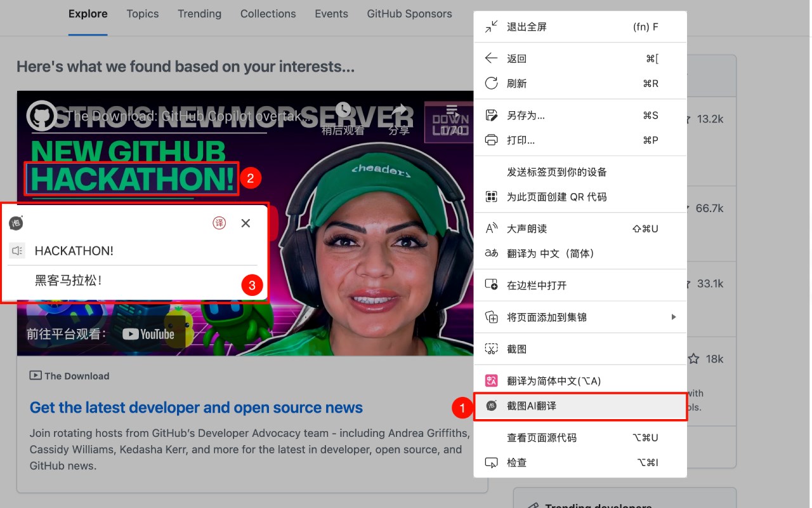This screenshot has width=812, height=508.
Task: Click the QR code icon
Action: [491, 197]
